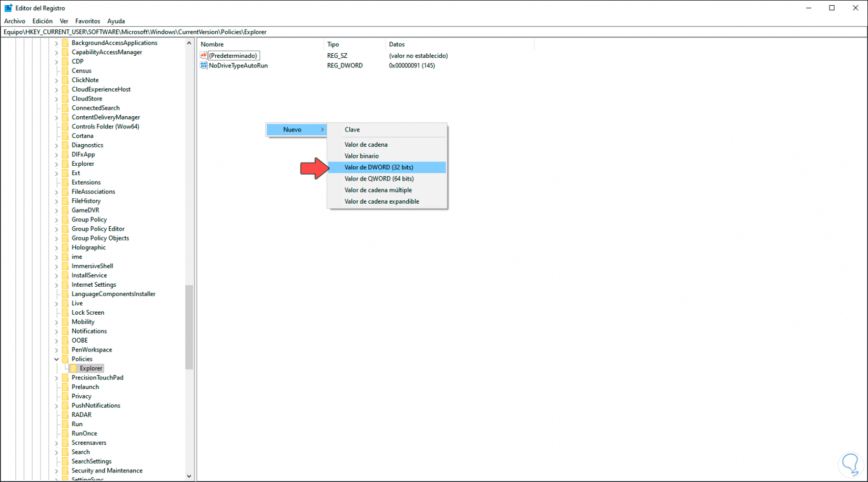
Task: Click the Screensavers folder icon
Action: [x=65, y=443]
